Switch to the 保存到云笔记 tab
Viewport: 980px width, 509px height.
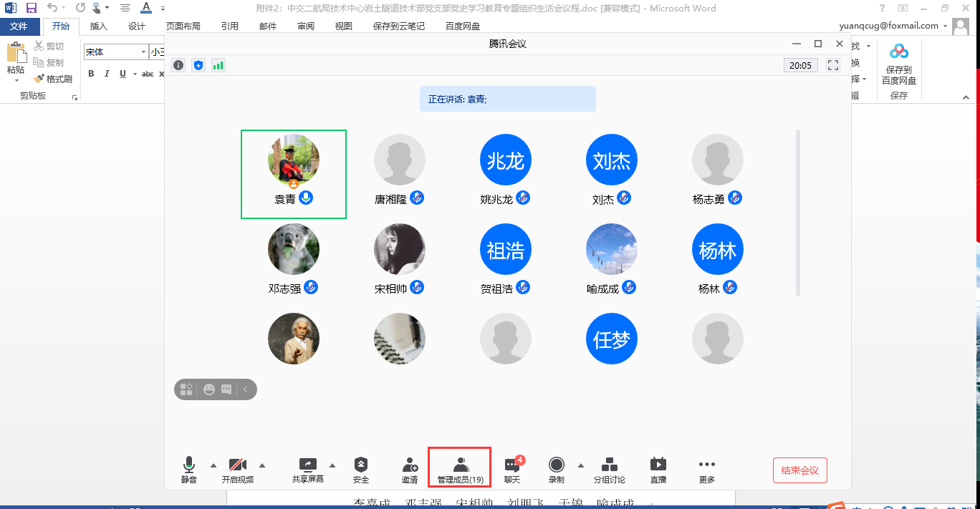click(x=399, y=26)
